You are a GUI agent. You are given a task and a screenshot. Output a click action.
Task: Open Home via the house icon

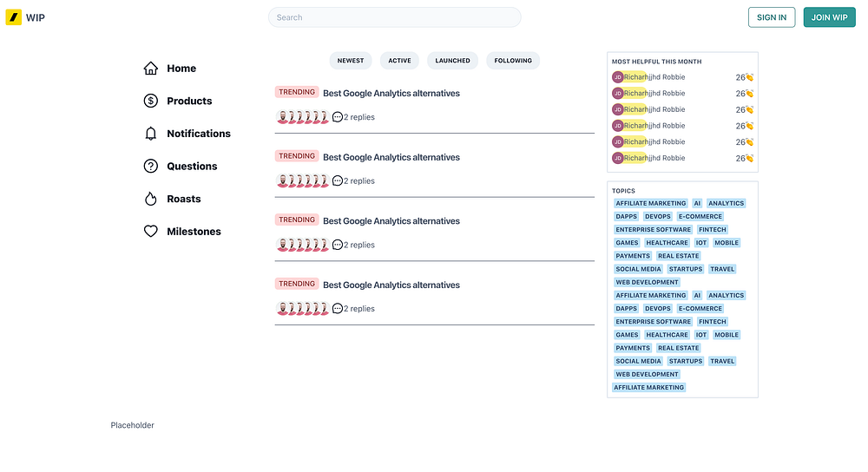150,68
